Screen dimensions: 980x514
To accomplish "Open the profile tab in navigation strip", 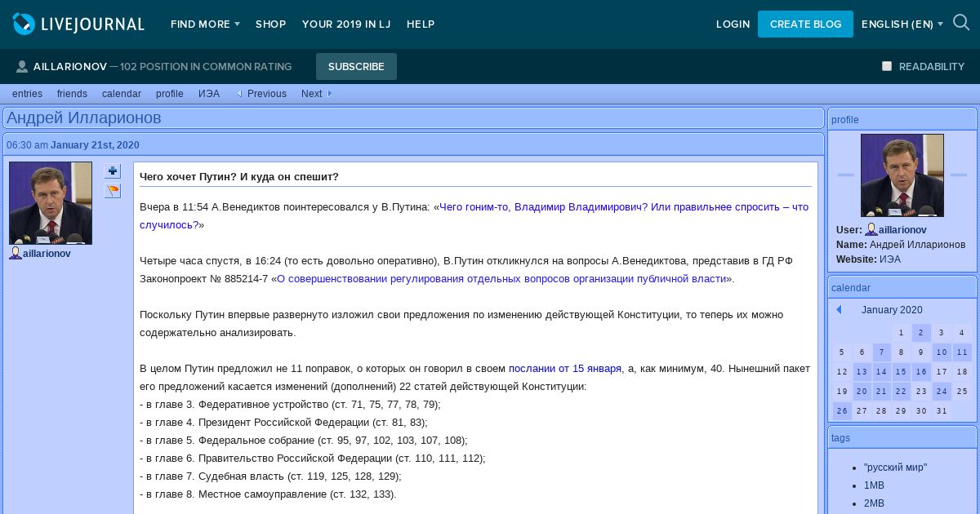I will point(170,94).
